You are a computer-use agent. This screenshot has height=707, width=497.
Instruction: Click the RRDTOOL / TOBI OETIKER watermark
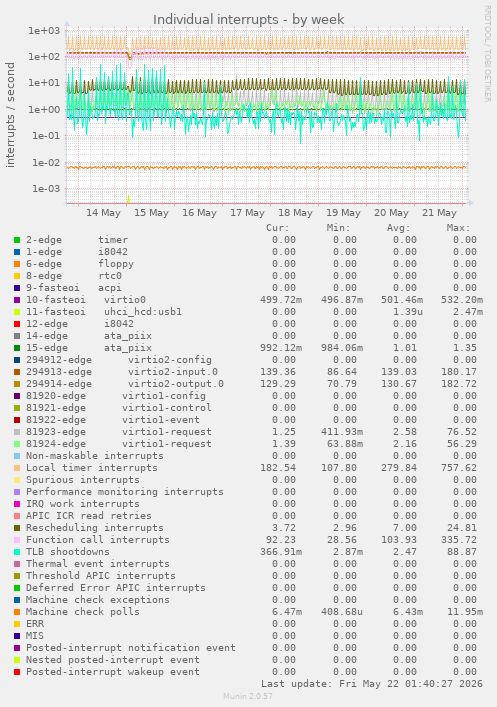(x=488, y=53)
